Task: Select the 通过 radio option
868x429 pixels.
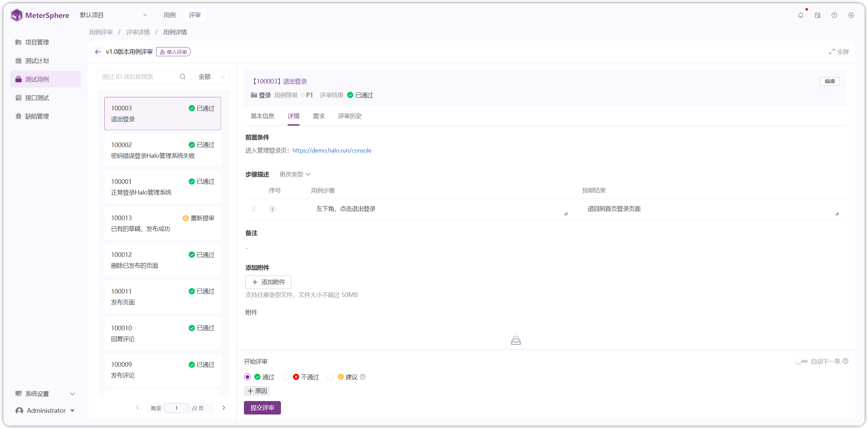Action: click(247, 377)
